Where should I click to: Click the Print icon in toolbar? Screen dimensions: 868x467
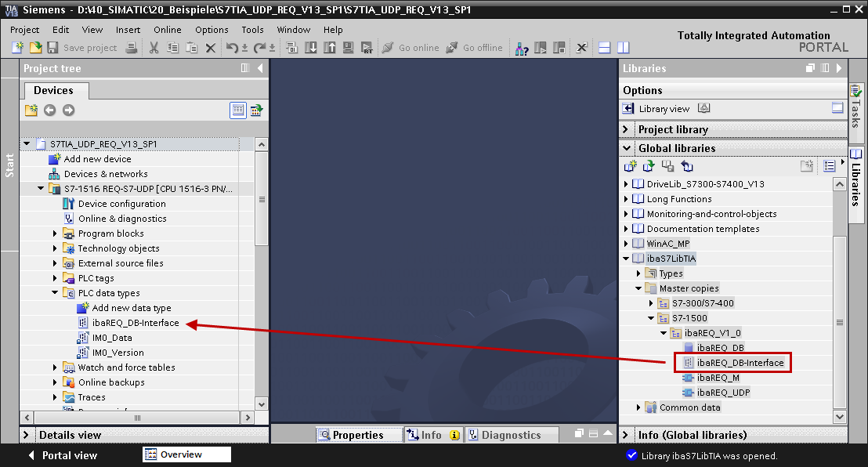pos(131,48)
